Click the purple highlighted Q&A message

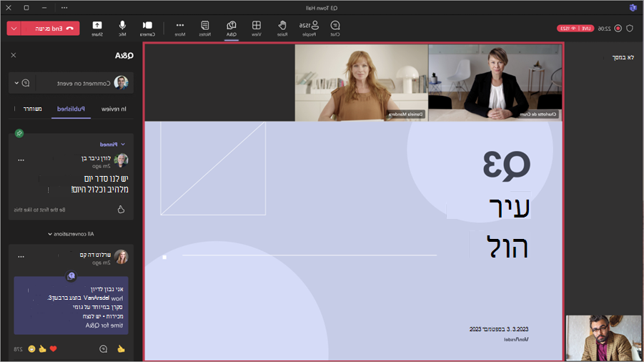click(71, 305)
